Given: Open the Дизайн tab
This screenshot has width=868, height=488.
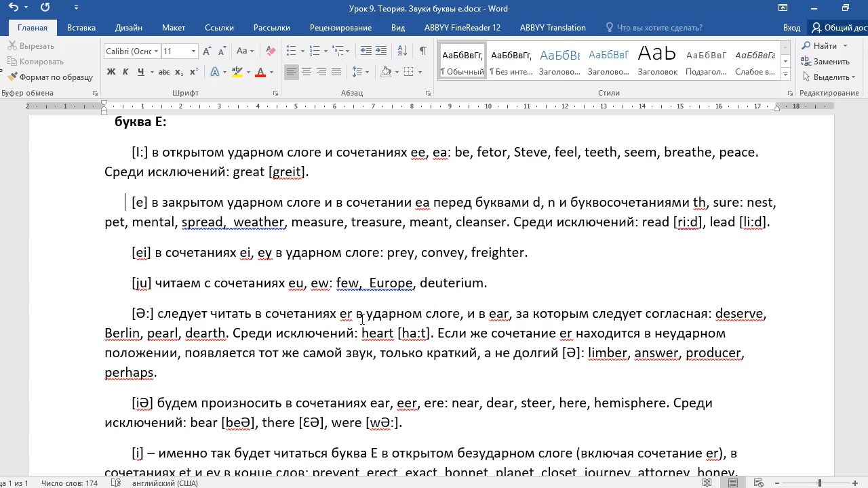Looking at the screenshot, I should pyautogui.click(x=129, y=28).
